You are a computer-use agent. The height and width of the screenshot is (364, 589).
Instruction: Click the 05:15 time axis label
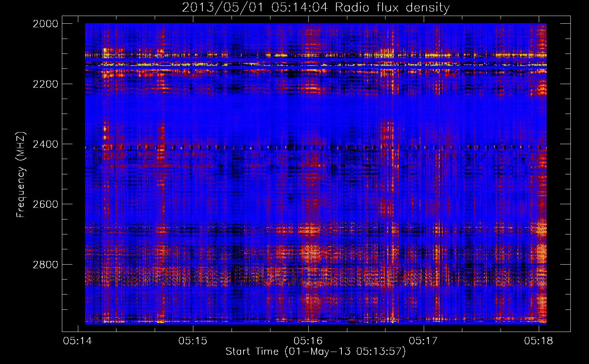pos(193,341)
